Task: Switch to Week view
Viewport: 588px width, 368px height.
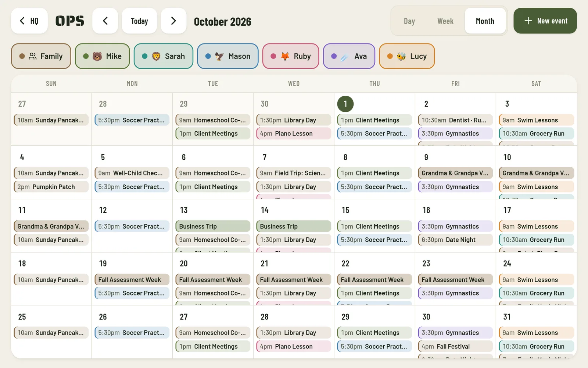Action: point(445,21)
